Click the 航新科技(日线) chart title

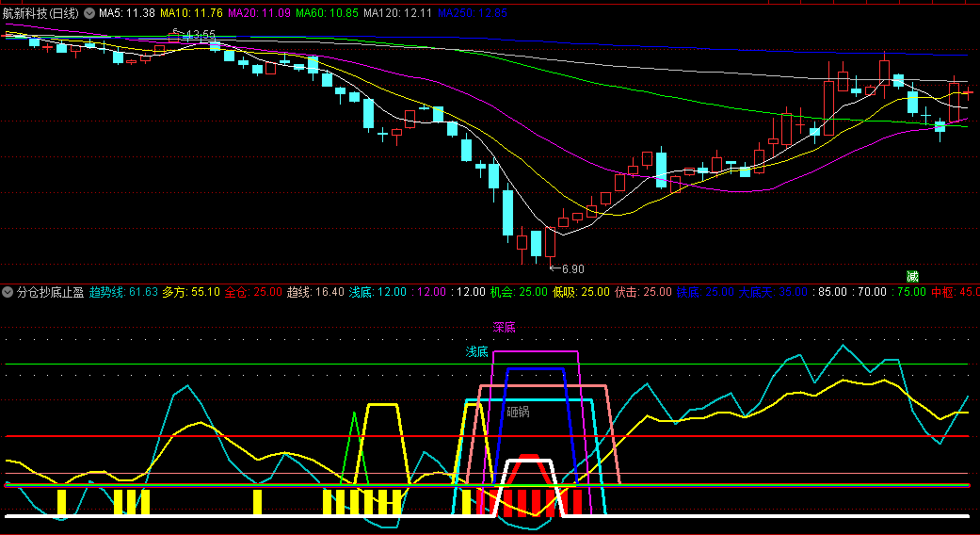[x=40, y=12]
